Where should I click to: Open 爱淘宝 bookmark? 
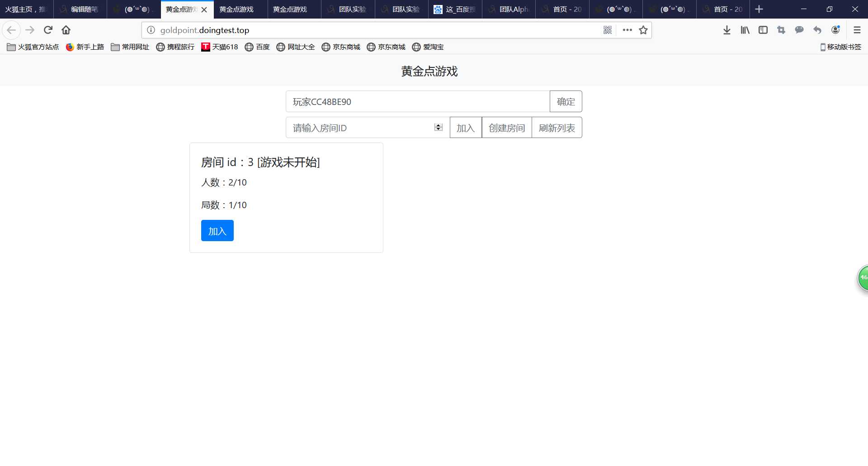[x=428, y=47]
